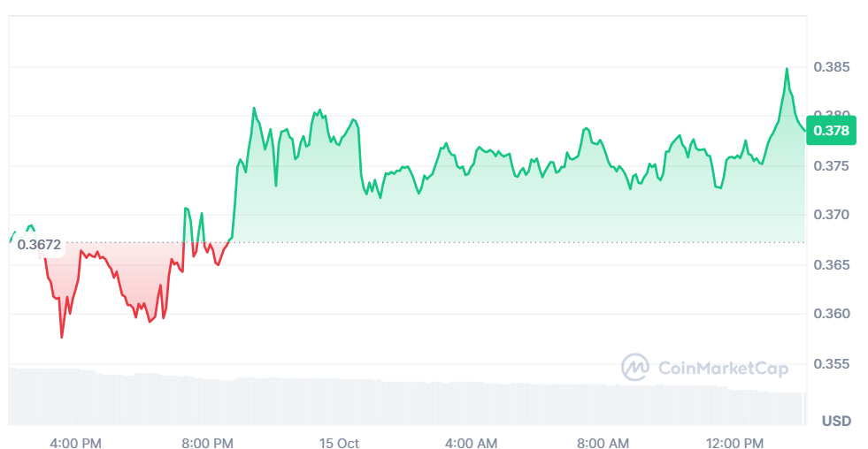The width and height of the screenshot is (868, 449).
Task: Click the USD currency label
Action: pyautogui.click(x=836, y=421)
